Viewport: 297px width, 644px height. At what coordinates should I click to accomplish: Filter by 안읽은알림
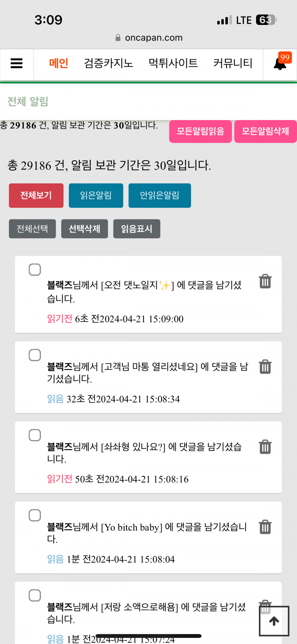[160, 196]
